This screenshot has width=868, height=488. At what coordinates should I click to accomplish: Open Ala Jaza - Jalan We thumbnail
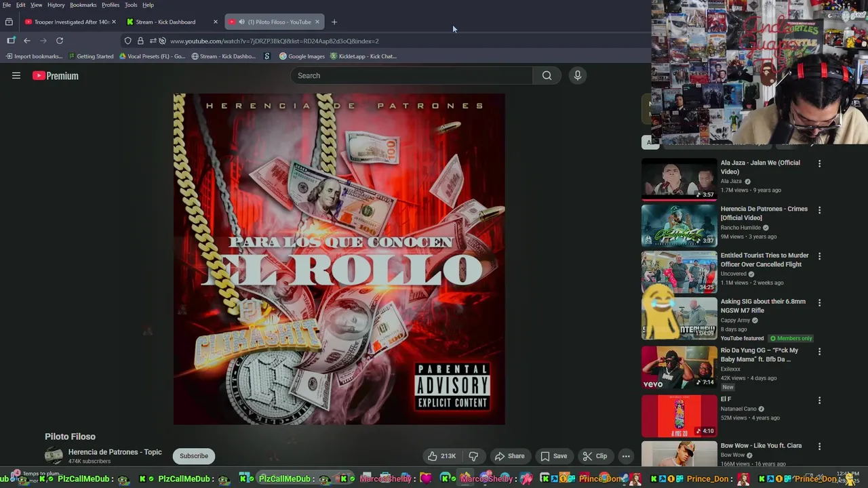tap(679, 180)
